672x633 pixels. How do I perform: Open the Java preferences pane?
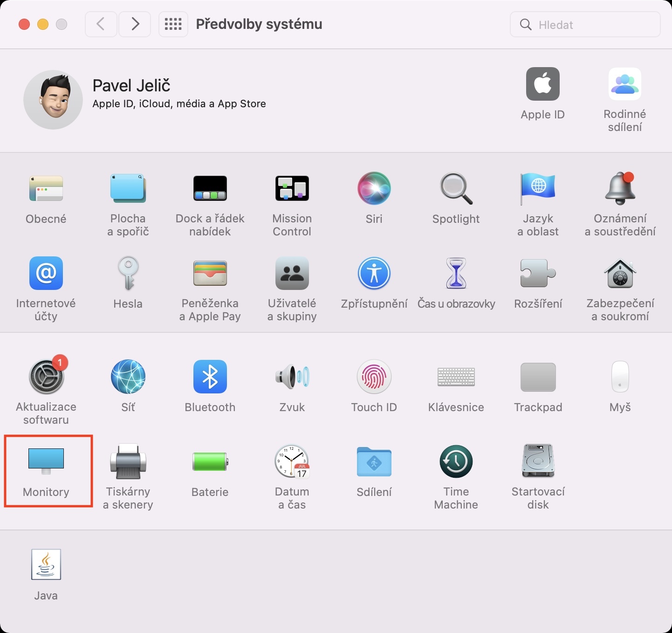tap(46, 564)
